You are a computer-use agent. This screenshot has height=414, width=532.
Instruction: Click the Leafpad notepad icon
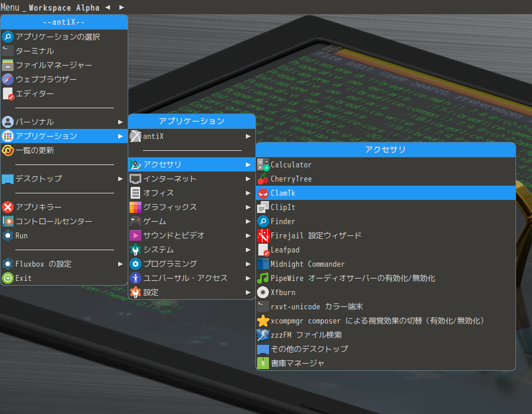click(x=263, y=250)
